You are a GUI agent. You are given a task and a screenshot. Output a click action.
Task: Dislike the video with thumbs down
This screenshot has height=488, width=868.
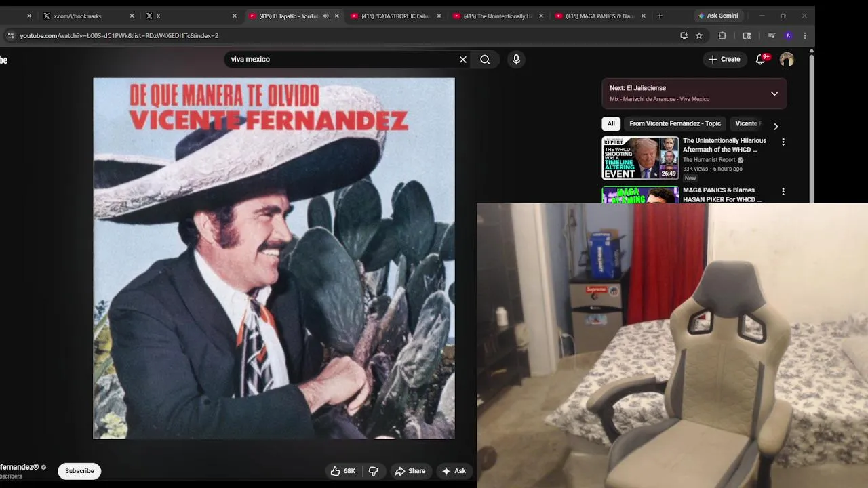[x=373, y=471]
